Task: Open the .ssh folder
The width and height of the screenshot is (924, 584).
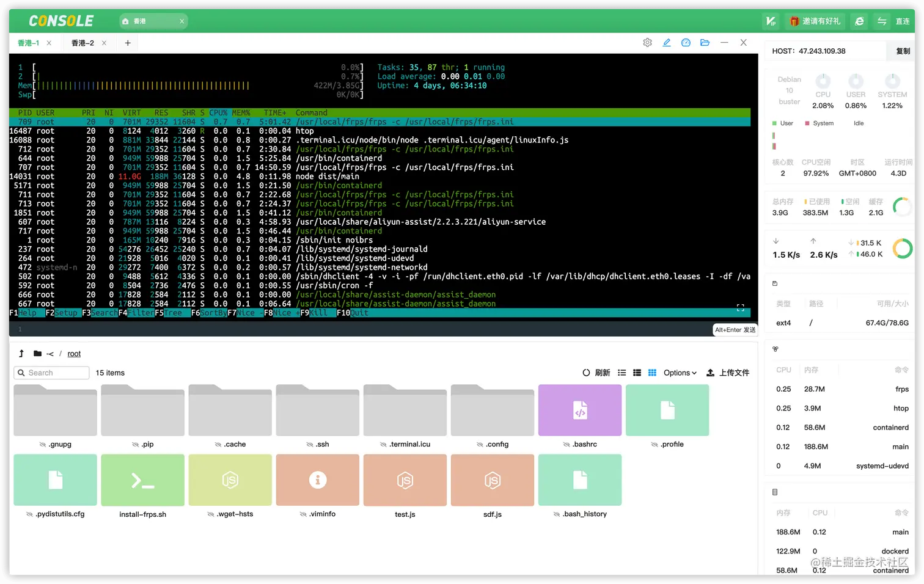Action: tap(317, 410)
